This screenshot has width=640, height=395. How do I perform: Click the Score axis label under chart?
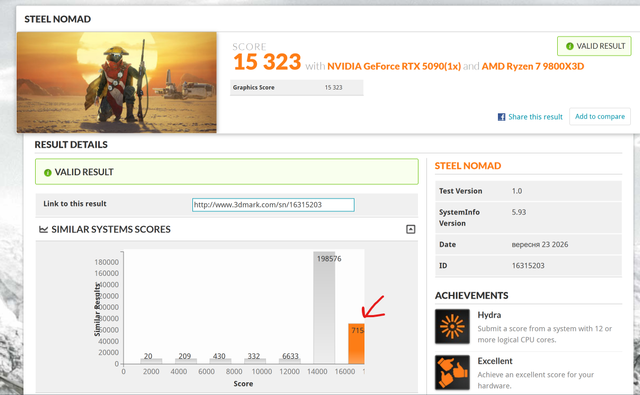tap(243, 384)
